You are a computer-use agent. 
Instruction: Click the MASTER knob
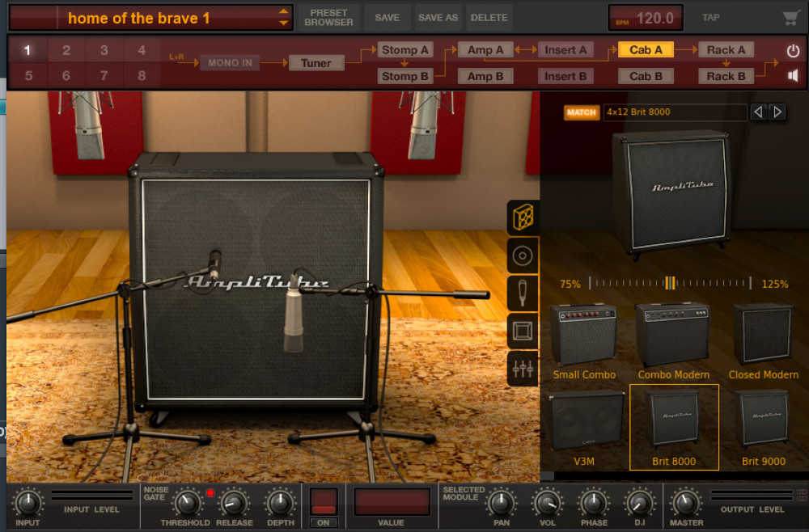pyautogui.click(x=686, y=503)
